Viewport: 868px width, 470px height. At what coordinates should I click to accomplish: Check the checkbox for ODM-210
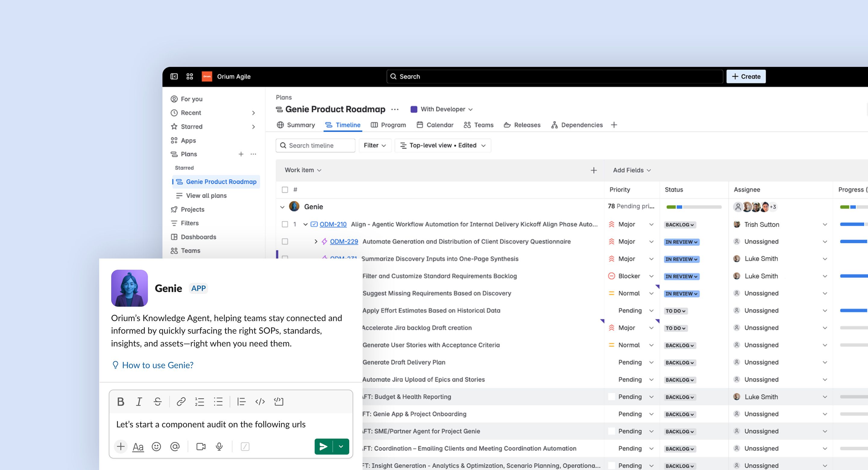(x=285, y=224)
